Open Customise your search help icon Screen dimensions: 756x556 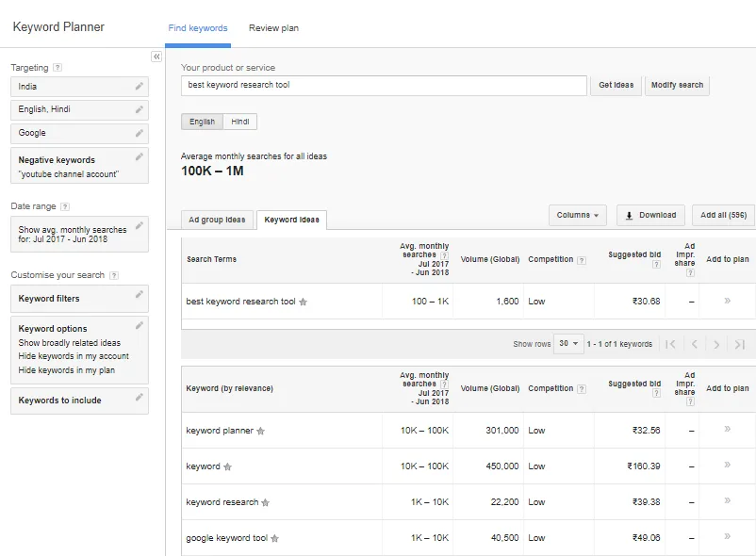pos(114,275)
